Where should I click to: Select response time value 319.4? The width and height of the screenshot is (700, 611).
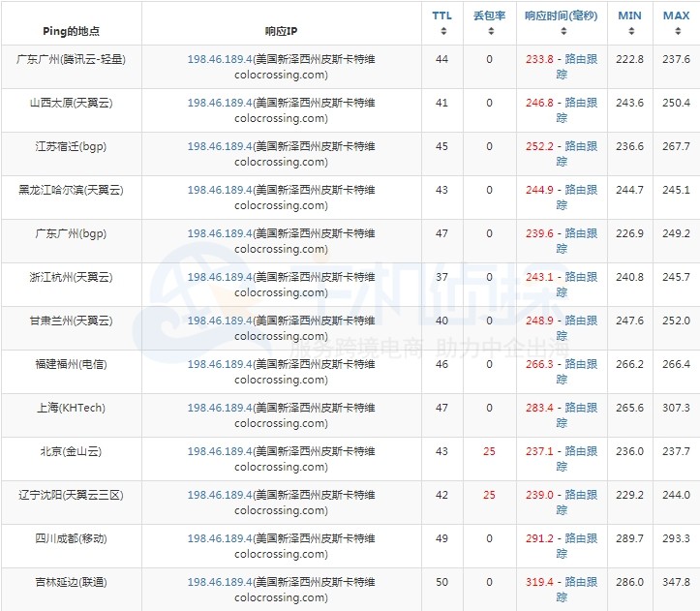click(x=539, y=582)
